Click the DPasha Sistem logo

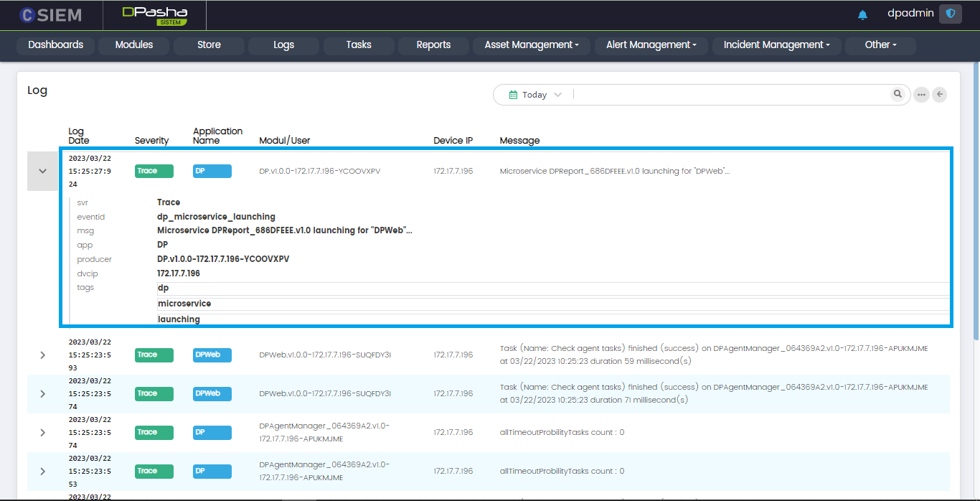154,15
